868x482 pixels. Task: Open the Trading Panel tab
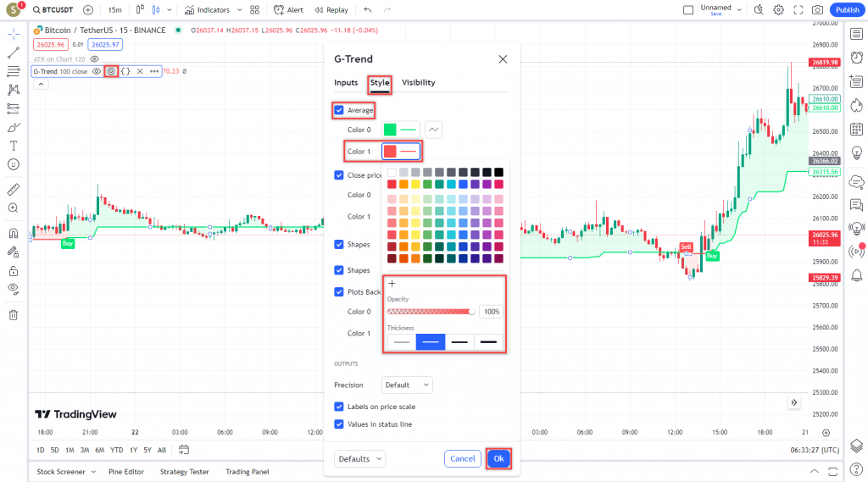(248, 472)
